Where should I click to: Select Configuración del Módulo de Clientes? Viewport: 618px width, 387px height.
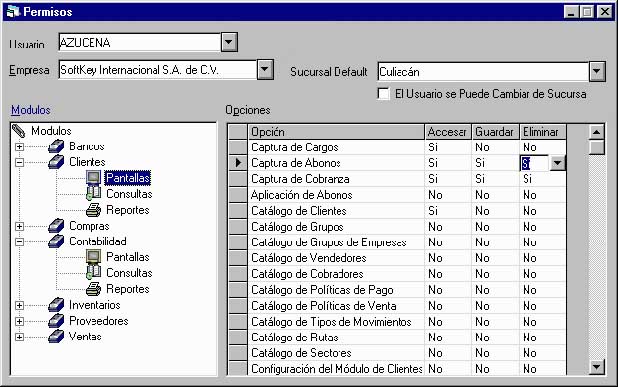click(x=337, y=369)
